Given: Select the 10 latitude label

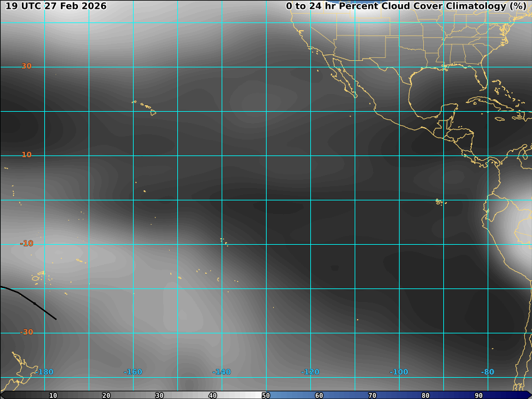Looking at the screenshot, I should [x=27, y=155].
